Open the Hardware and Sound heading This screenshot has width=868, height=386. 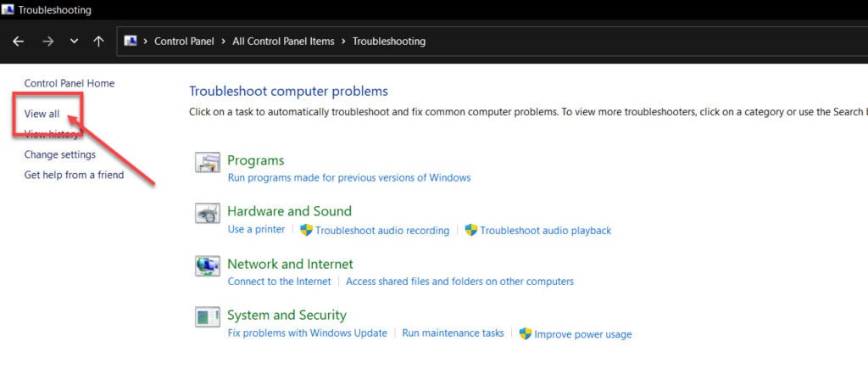(x=290, y=211)
